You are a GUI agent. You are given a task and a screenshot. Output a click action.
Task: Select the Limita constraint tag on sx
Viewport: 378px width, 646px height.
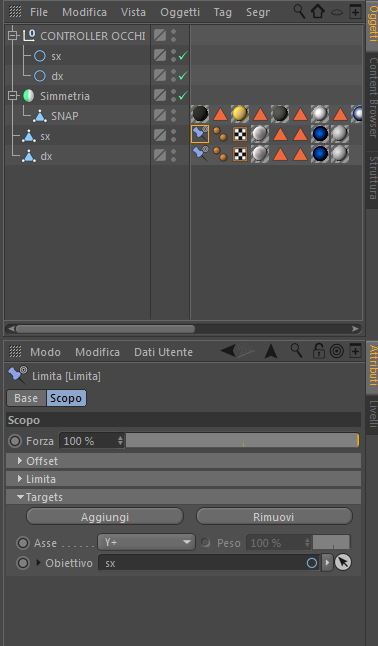click(200, 135)
